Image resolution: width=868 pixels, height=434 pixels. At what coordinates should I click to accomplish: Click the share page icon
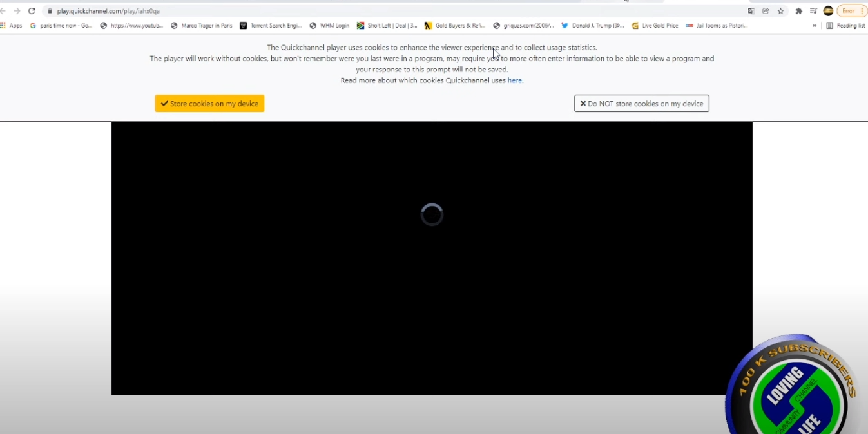(766, 11)
